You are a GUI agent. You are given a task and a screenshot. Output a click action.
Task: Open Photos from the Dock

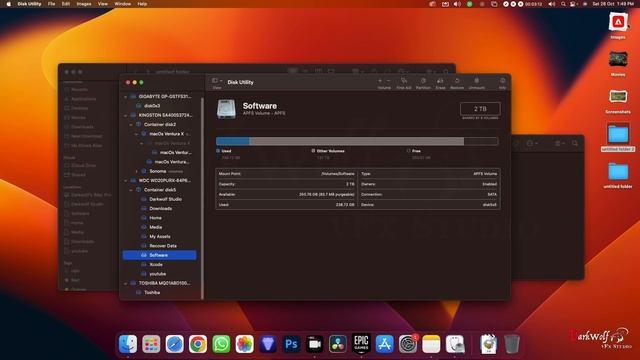(x=244, y=344)
